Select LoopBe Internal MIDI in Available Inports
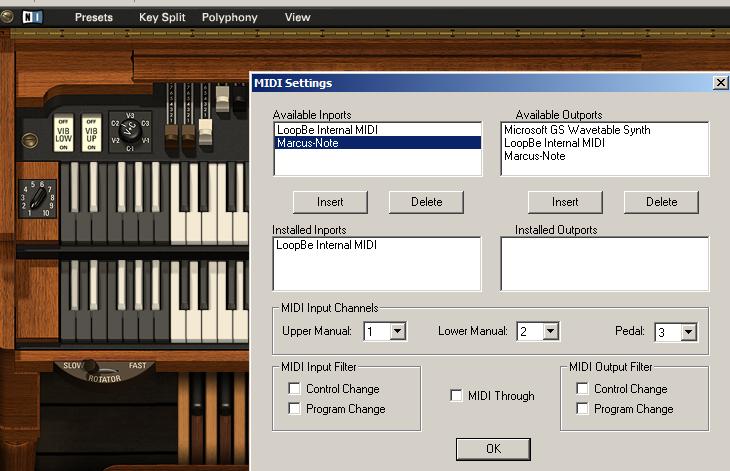Image resolution: width=730 pixels, height=471 pixels. (378, 130)
